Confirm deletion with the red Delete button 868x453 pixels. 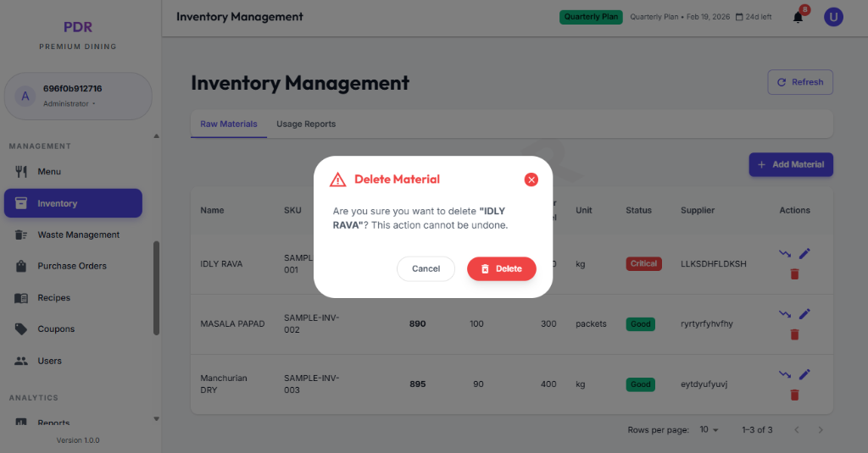pos(501,268)
